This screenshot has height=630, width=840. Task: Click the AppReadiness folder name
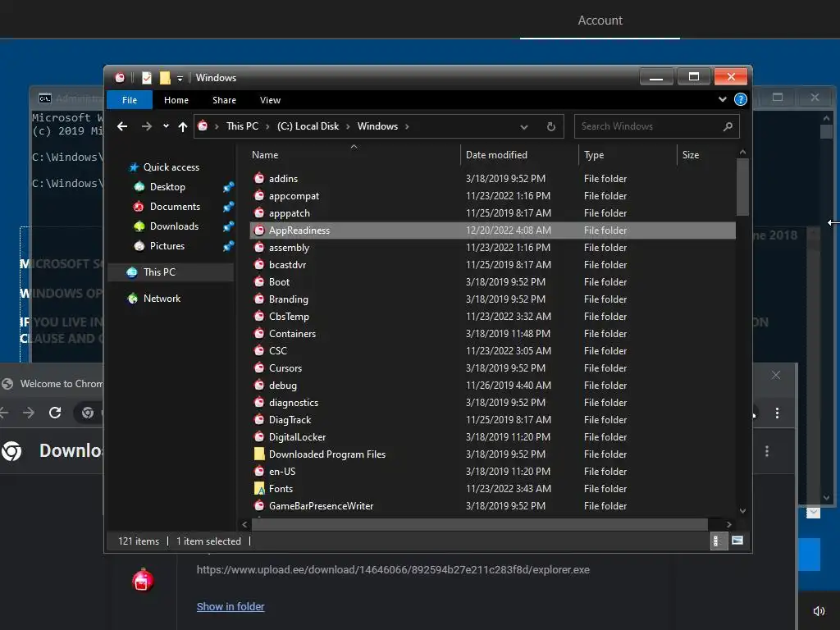[299, 231]
